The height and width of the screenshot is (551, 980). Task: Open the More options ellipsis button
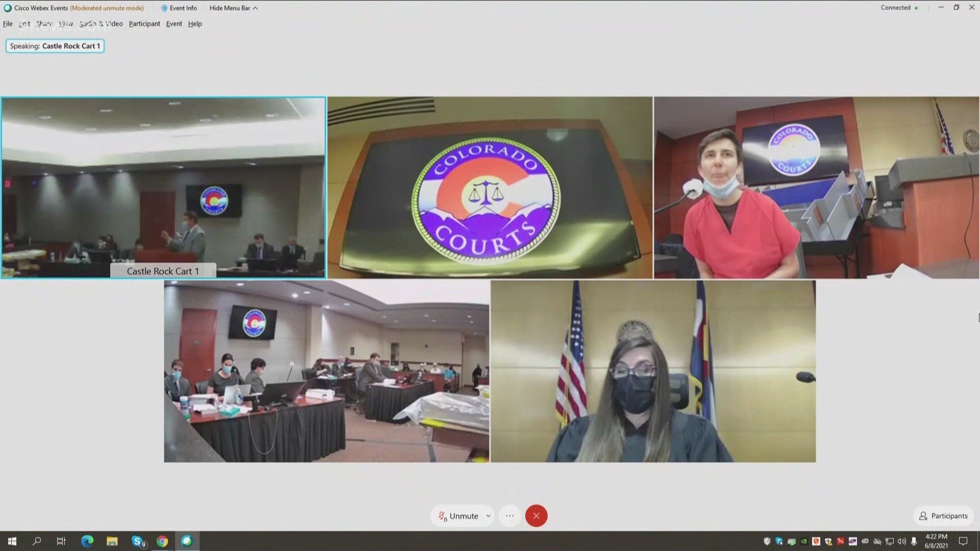509,516
